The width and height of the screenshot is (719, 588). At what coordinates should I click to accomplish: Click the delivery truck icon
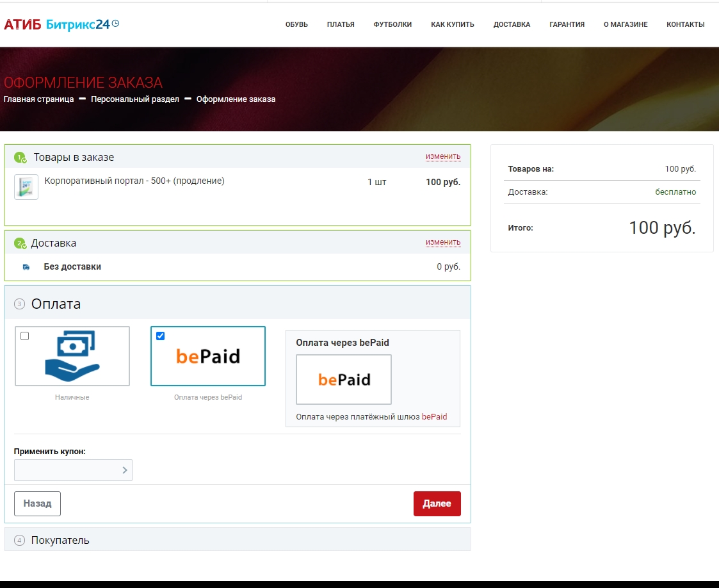[26, 267]
